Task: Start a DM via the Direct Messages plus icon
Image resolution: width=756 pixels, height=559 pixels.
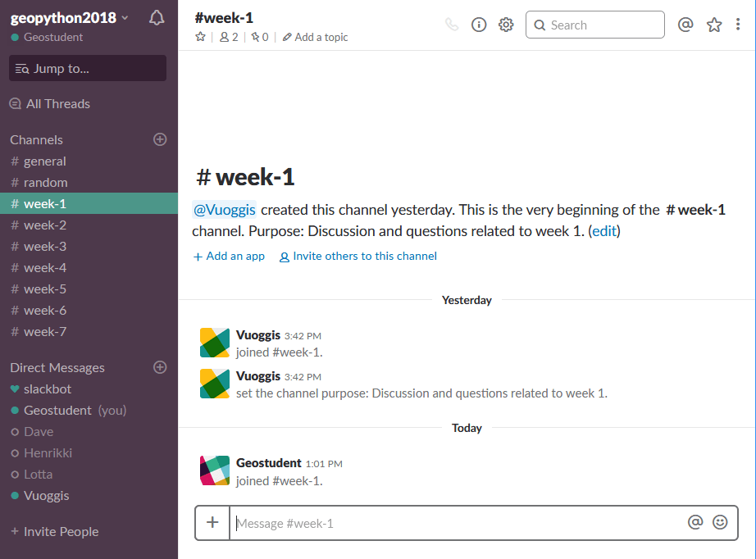Action: (160, 367)
